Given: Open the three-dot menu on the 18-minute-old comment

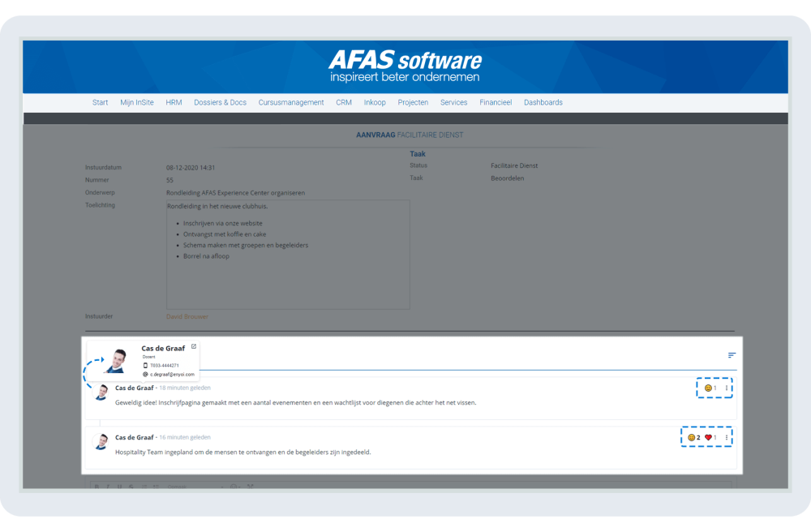Looking at the screenshot, I should coord(727,388).
